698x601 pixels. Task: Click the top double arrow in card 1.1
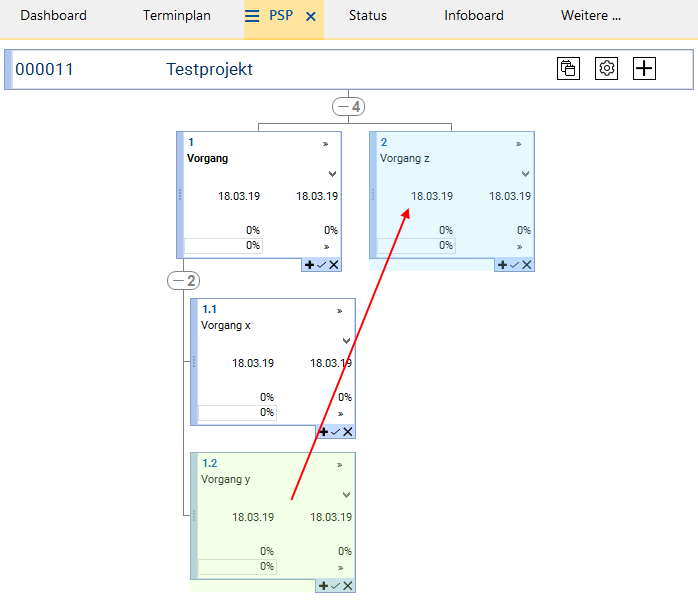340,311
